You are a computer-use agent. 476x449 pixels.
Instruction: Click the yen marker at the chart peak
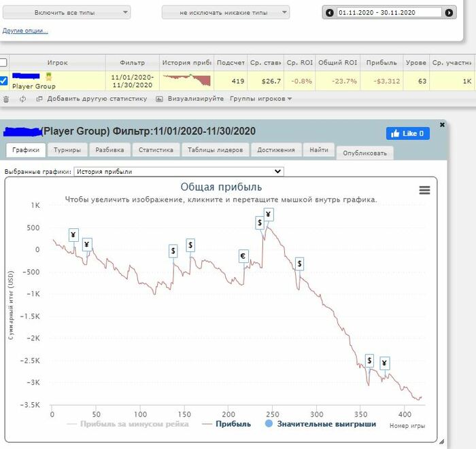point(269,215)
